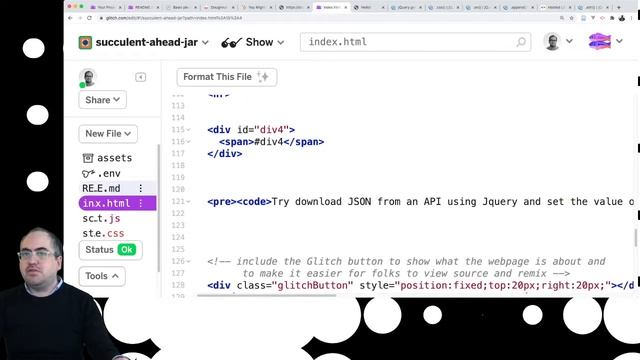Select the .env file
Viewport: 640px width, 360px height.
click(x=102, y=173)
